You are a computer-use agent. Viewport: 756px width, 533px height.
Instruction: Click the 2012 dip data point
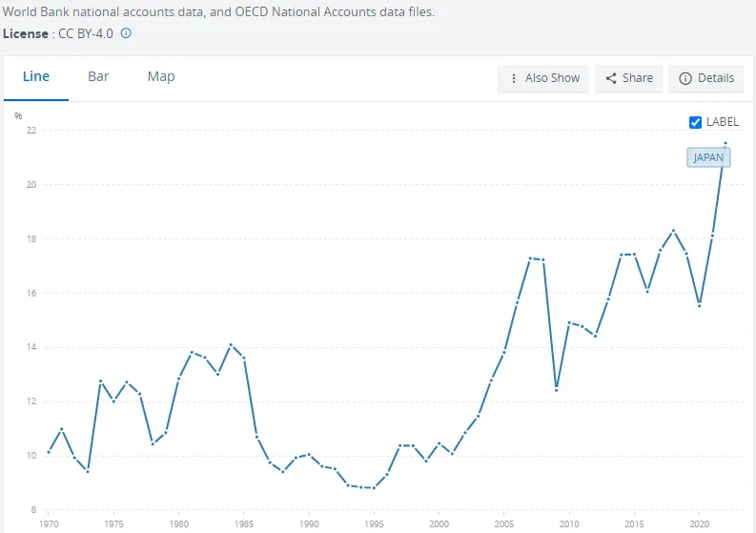[x=595, y=336]
